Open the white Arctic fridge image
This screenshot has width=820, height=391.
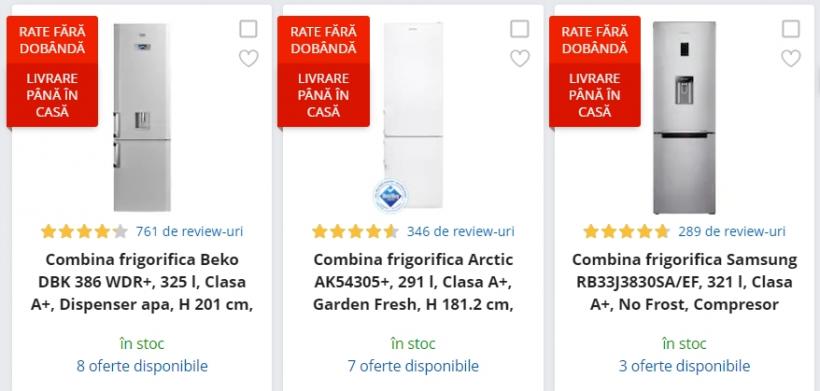click(x=413, y=115)
